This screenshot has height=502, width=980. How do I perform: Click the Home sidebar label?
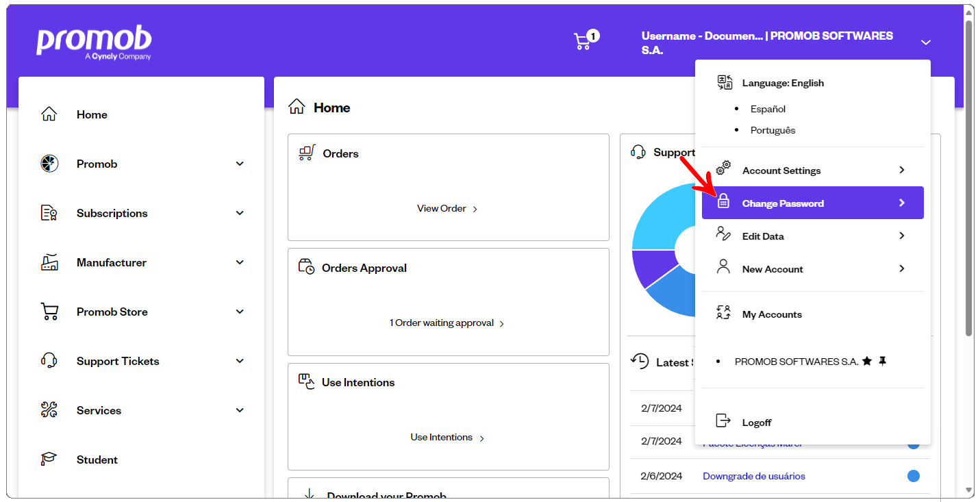[92, 114]
